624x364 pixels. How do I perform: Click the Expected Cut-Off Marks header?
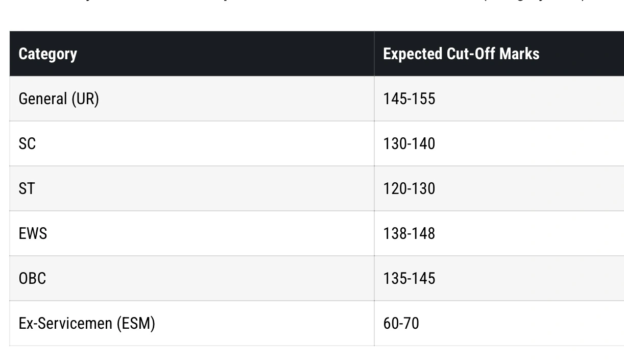pyautogui.click(x=461, y=54)
